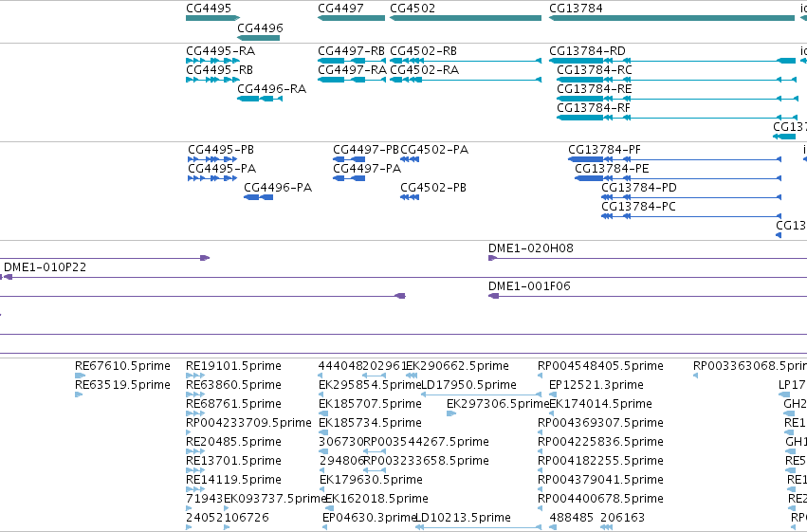Select protein CG4497-PB
The image size is (807, 532).
349,159
